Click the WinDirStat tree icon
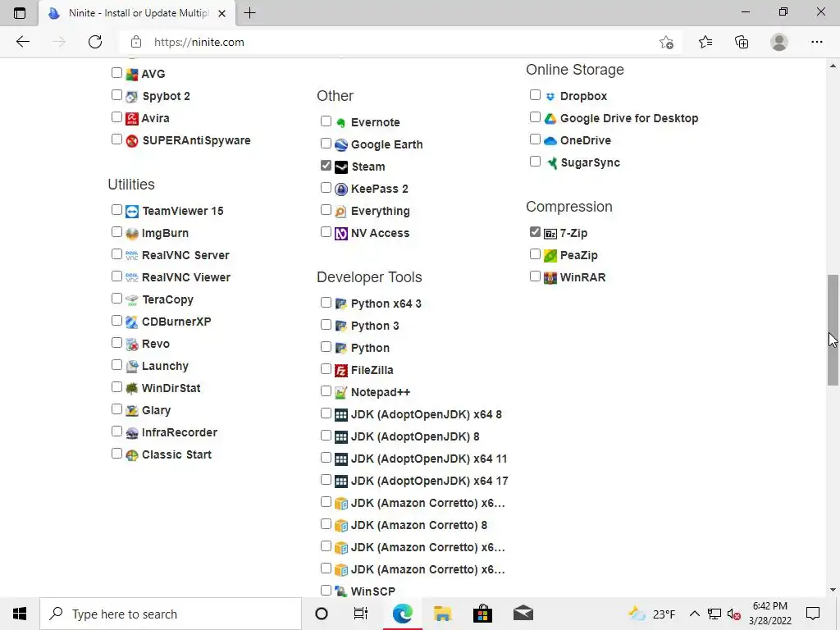This screenshot has height=630, width=840. pyautogui.click(x=132, y=388)
